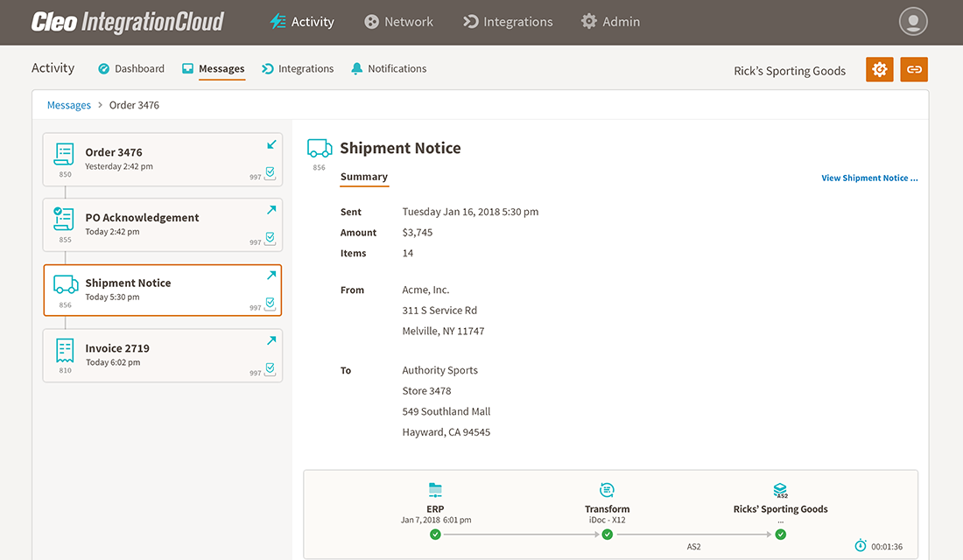Click the orange link button
This screenshot has height=560, width=963.
click(914, 69)
